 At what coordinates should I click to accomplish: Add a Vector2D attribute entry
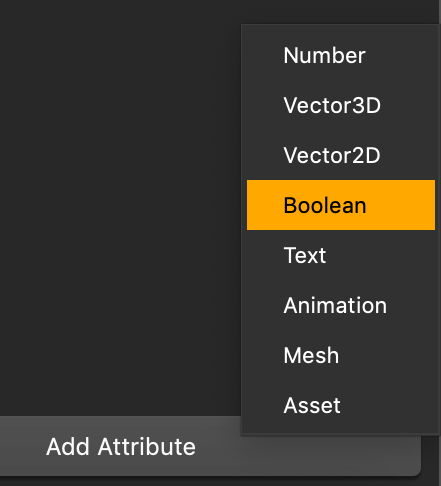[341, 155]
